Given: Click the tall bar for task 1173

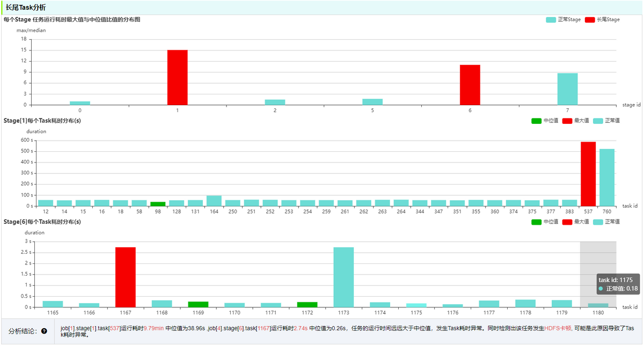Looking at the screenshot, I should (343, 277).
